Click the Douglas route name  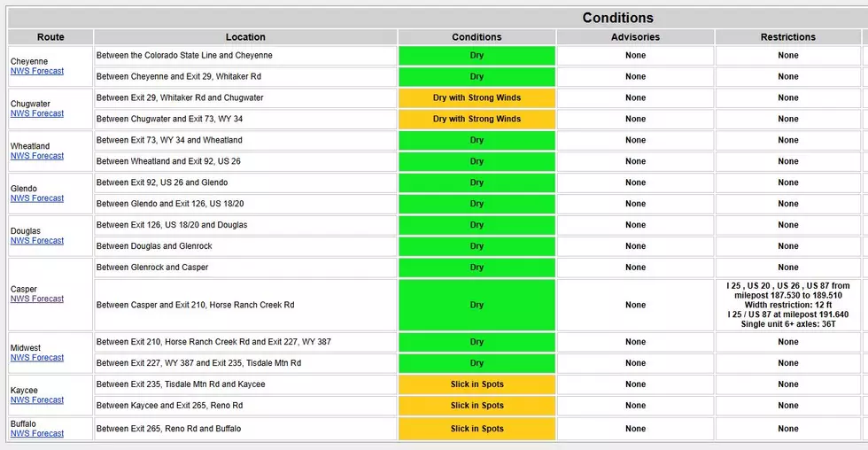(x=26, y=231)
